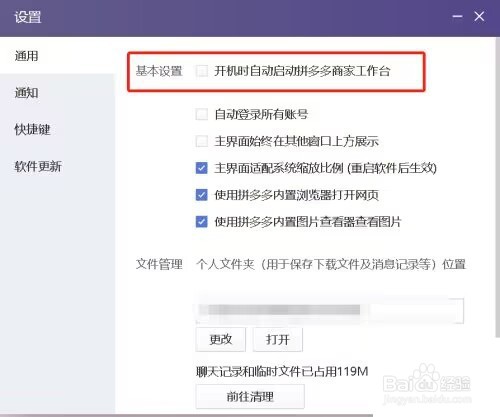Turn off 使用拼多多内置图片查看器查看图片
Image resolution: width=500 pixels, height=417 pixels.
202,222
